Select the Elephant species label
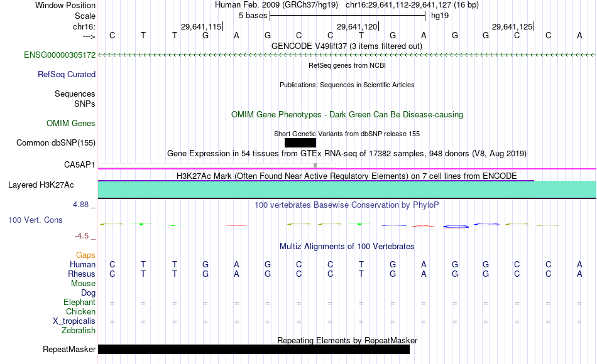This screenshot has height=364, width=597. coord(79,302)
